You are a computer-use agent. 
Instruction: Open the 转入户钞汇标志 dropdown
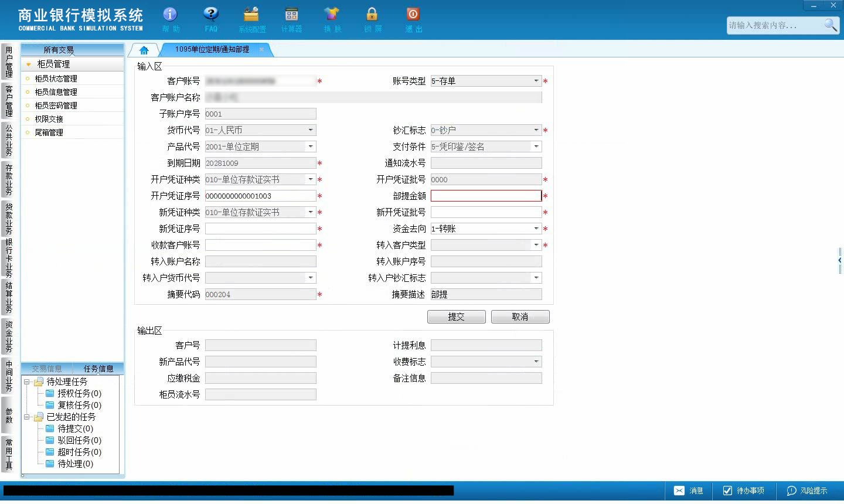(536, 278)
